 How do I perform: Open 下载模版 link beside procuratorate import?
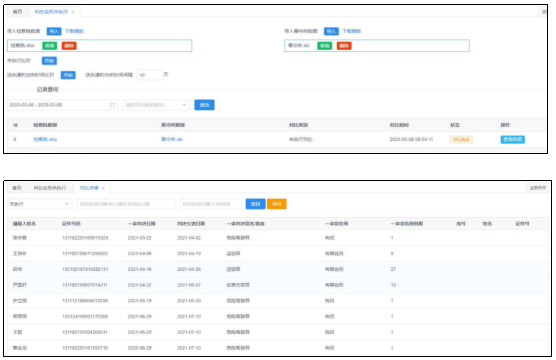tap(74, 31)
